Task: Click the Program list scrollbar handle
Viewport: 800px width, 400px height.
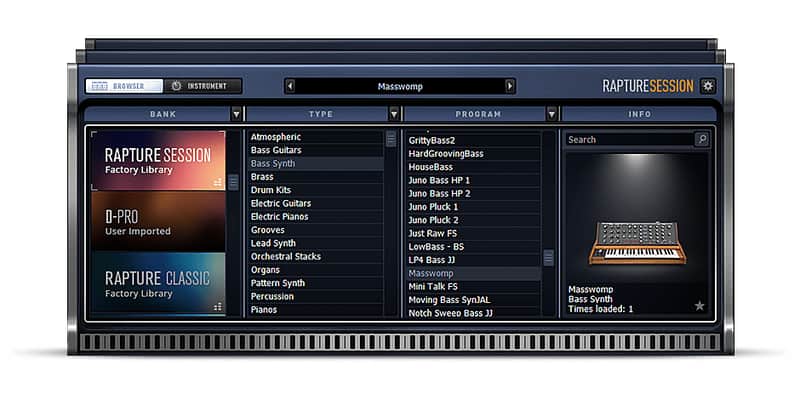Action: (548, 258)
